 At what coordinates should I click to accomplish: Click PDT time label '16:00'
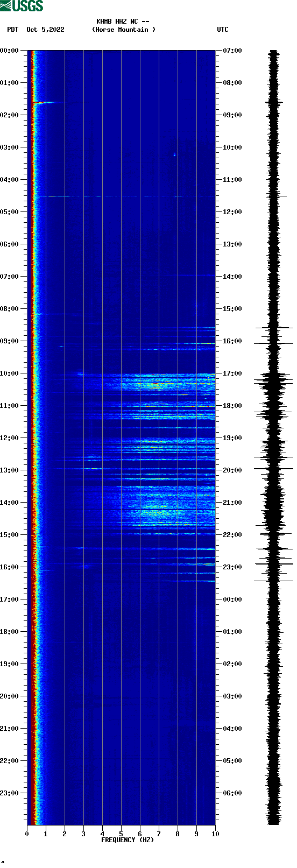click(10, 567)
